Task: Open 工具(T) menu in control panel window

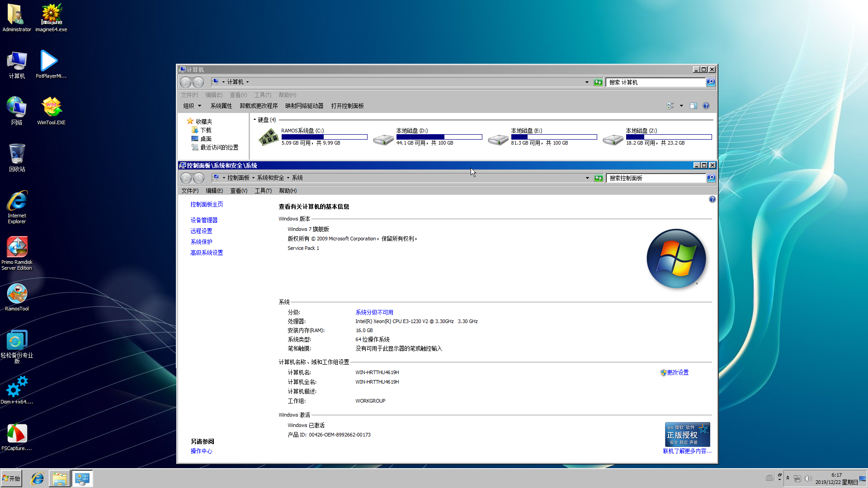Action: pyautogui.click(x=263, y=191)
